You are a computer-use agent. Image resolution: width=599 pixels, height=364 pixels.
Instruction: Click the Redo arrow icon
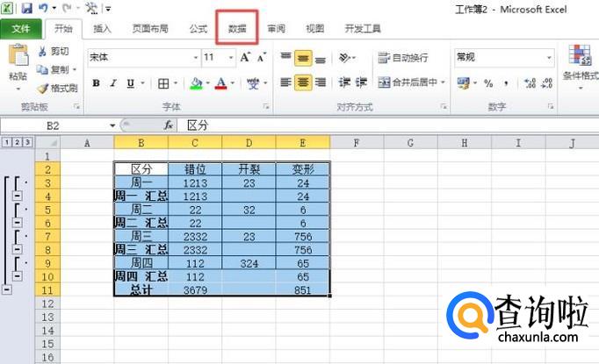67,8
